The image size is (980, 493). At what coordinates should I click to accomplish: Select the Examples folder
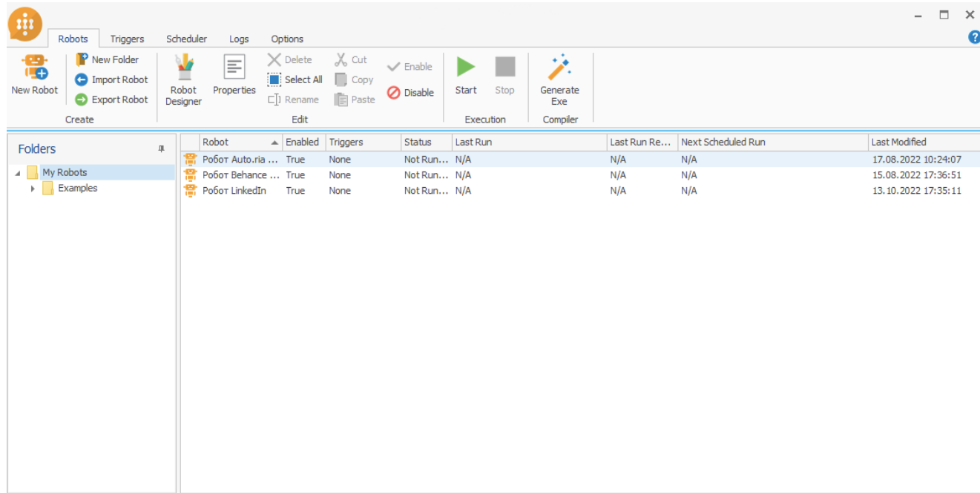(x=78, y=188)
